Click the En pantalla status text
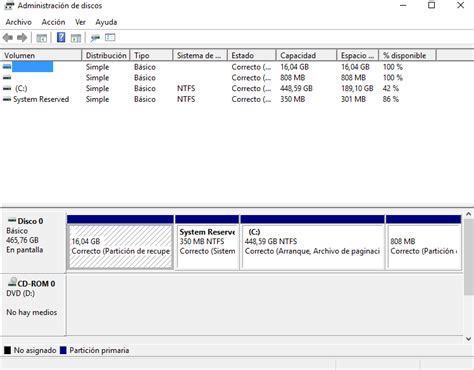Viewport: 474px width, 370px height. click(25, 250)
